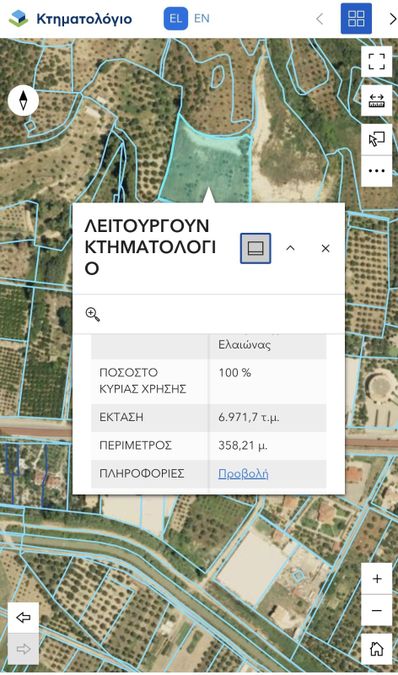The height and width of the screenshot is (675, 398).
Task: Zoom to selected parcel magnifier
Action: 93,314
